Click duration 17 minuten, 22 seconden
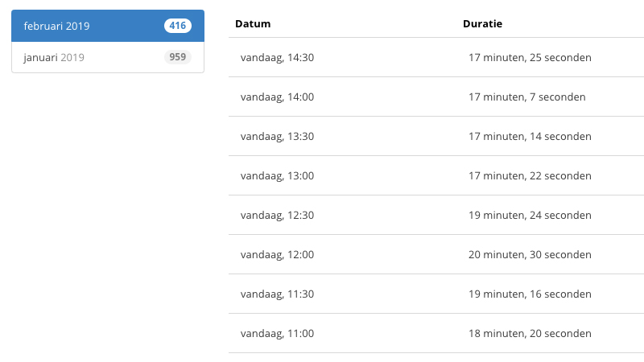644x362 pixels. click(x=530, y=175)
